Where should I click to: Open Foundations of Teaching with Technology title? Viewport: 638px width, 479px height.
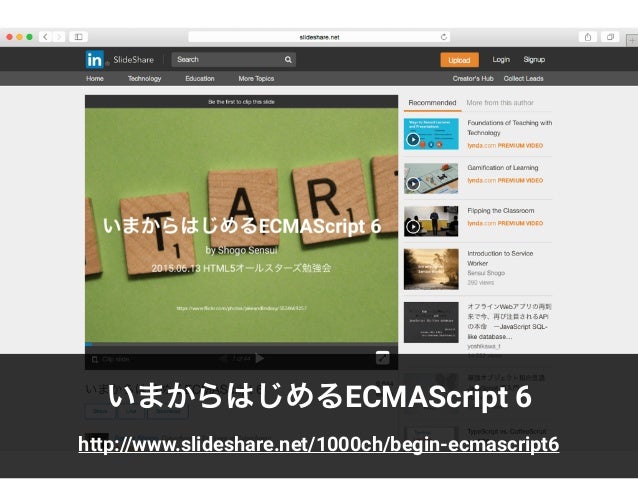509,128
